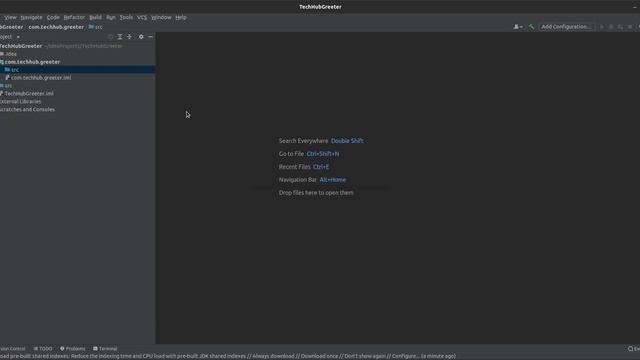Viewport: 640px width, 360px height.
Task: Click Download once link in status message
Action: coord(320,356)
